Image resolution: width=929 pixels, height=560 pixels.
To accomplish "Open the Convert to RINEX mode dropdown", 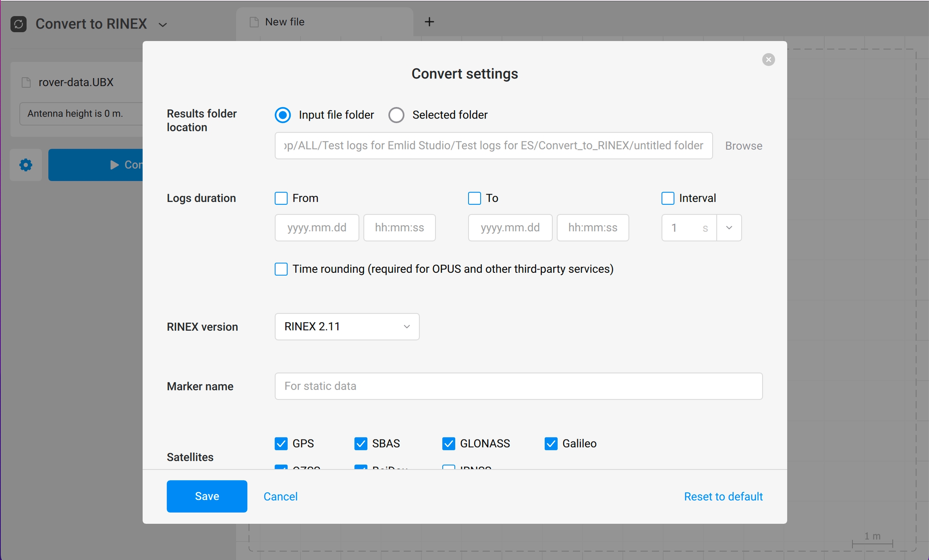I will coord(163,25).
